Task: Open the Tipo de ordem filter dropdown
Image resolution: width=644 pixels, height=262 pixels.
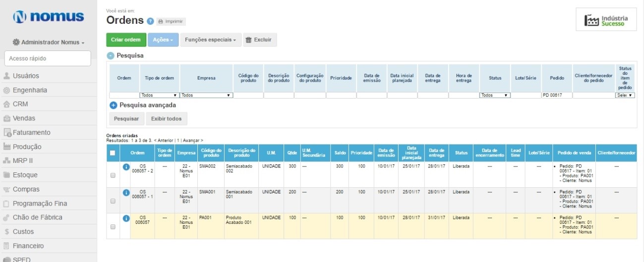Action: (x=159, y=95)
